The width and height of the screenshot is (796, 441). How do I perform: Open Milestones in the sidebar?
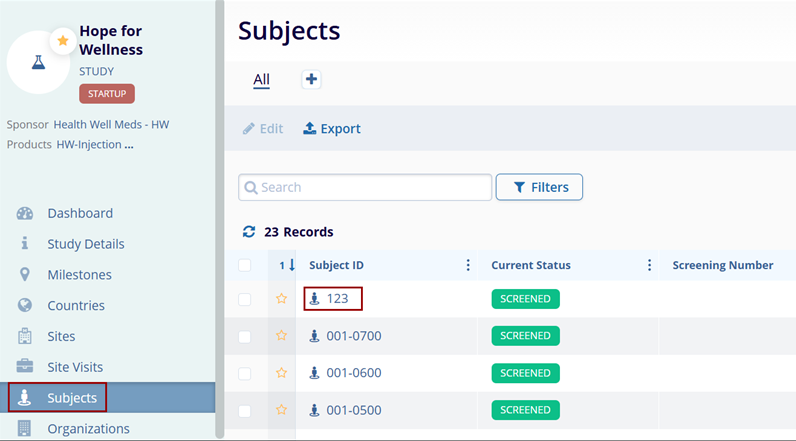click(x=79, y=275)
